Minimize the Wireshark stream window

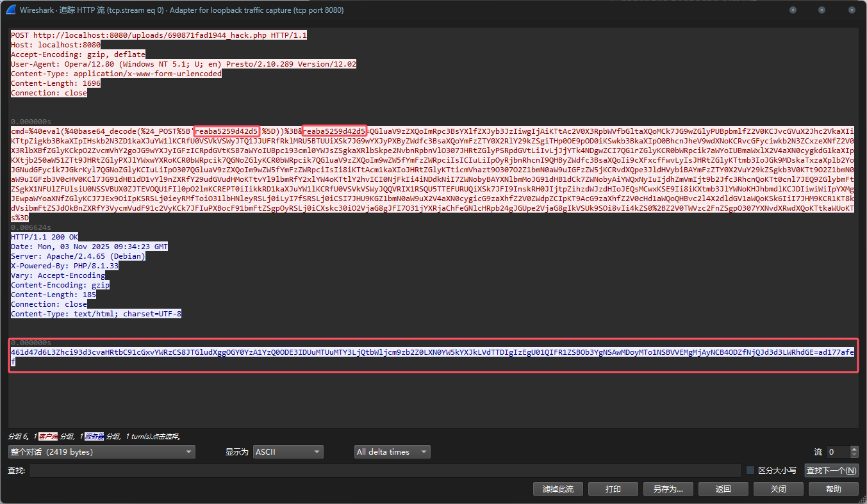(x=793, y=10)
